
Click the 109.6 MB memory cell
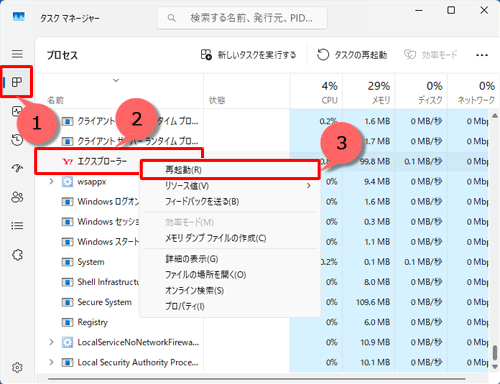point(369,302)
